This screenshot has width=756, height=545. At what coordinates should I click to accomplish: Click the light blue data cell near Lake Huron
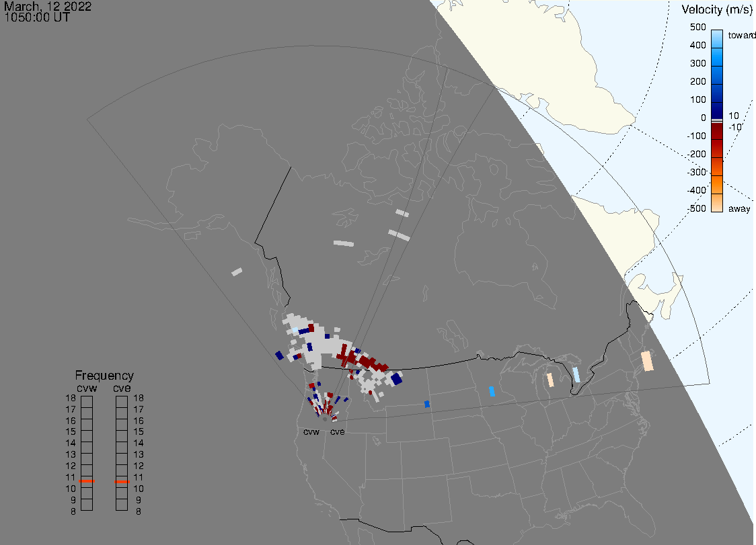(x=576, y=374)
